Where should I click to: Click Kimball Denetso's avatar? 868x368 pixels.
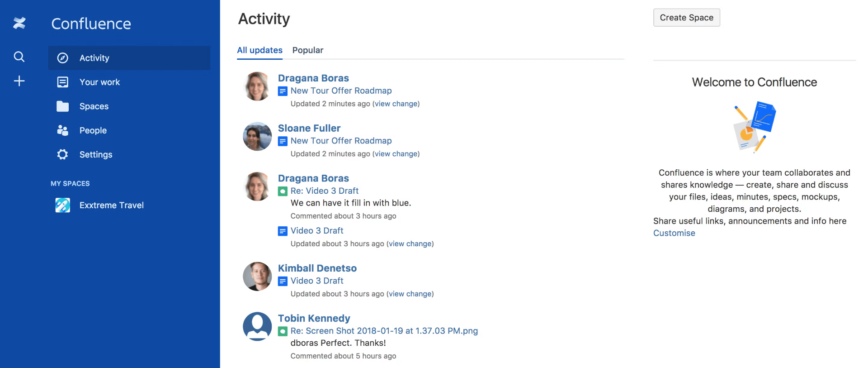coord(257,277)
